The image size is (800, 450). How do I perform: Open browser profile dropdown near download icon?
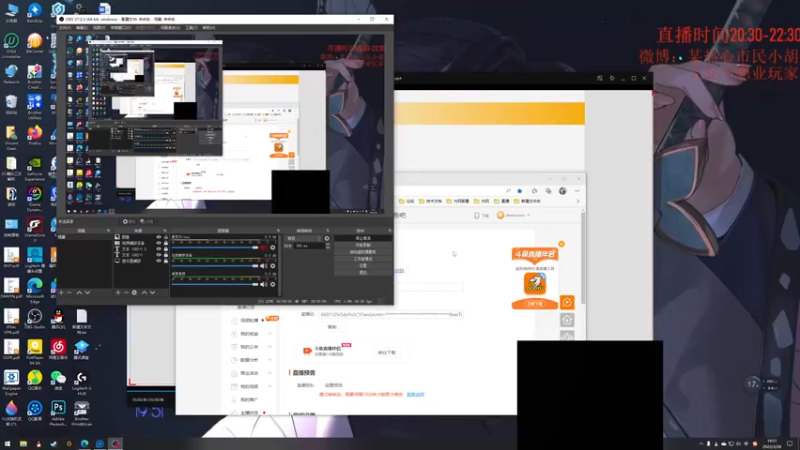click(x=513, y=215)
